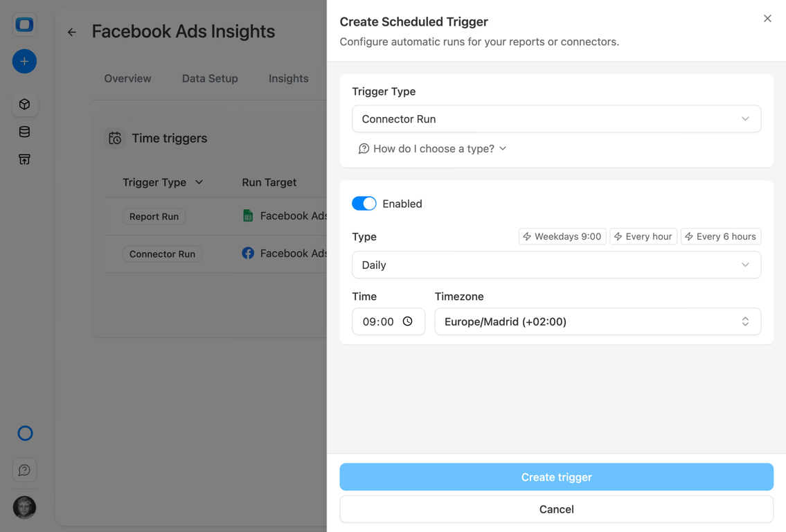Open the Europe/Madrid timezone selector
Screen dimensions: 786x532
tap(598, 321)
